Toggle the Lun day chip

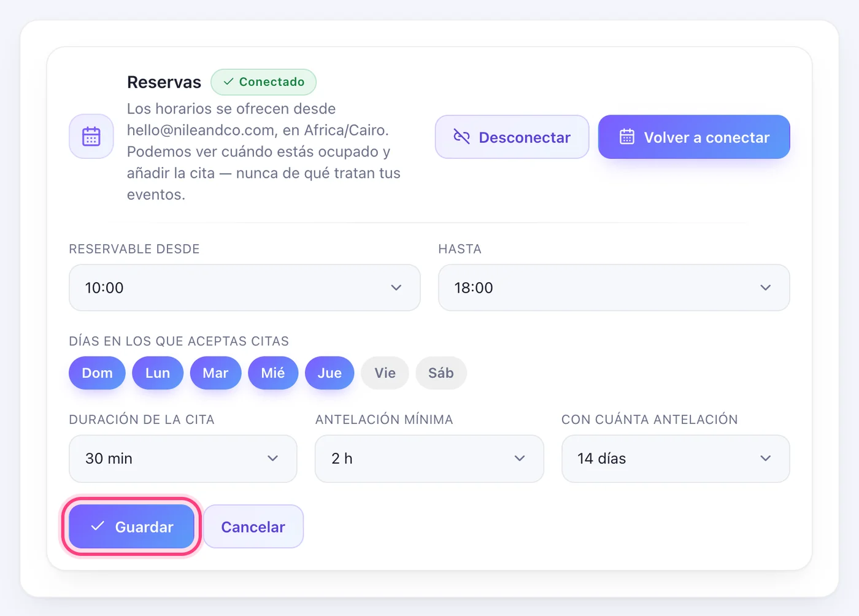point(158,373)
